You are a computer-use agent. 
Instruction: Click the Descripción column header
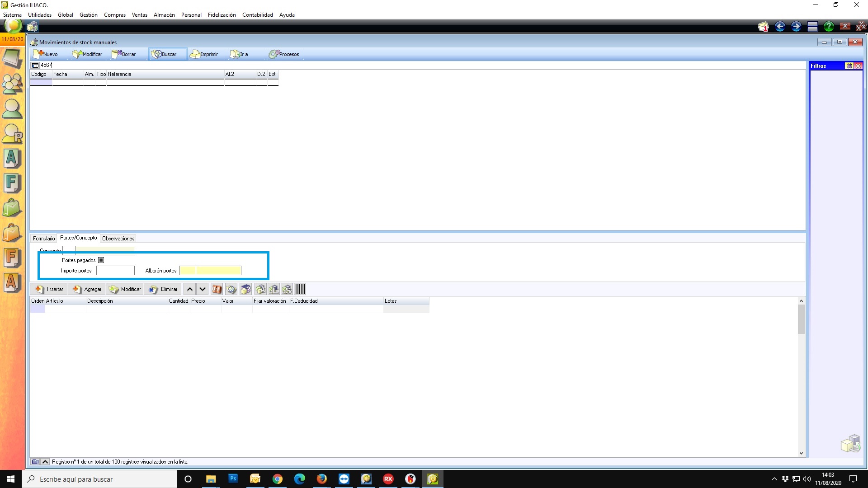127,301
